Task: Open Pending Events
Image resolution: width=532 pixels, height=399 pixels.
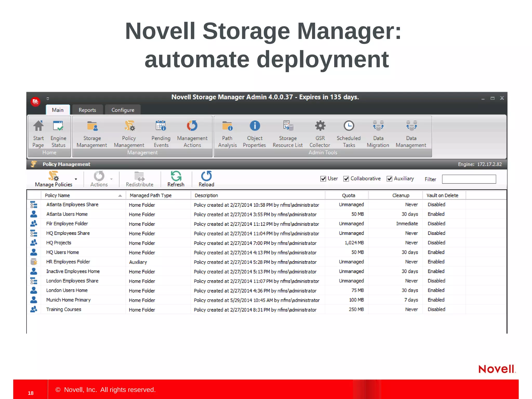Action: click(x=161, y=134)
